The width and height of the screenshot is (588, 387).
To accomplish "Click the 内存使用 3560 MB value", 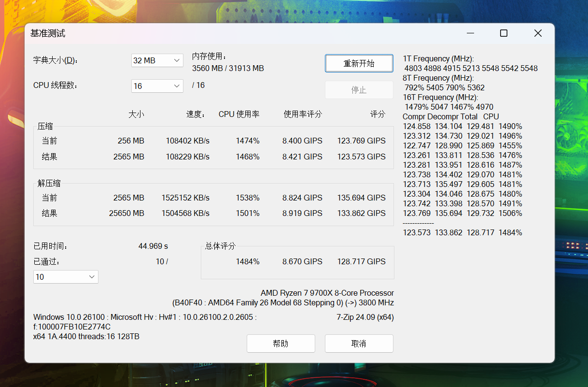I will point(228,68).
